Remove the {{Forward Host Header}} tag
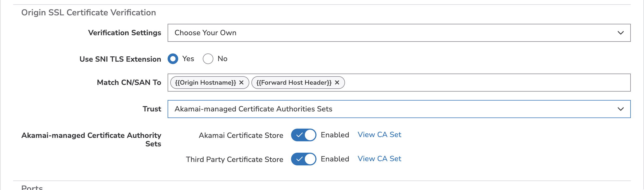The image size is (644, 190). [337, 83]
